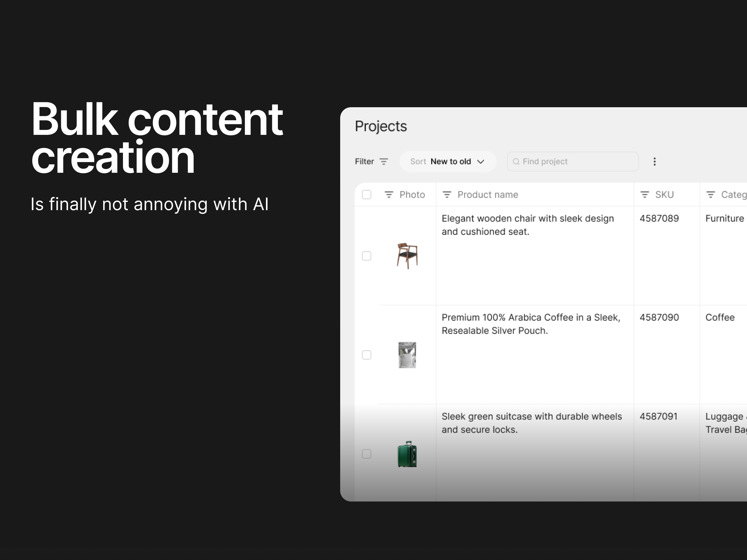The width and height of the screenshot is (747, 560).
Task: Click the Category column filter icon
Action: (710, 194)
